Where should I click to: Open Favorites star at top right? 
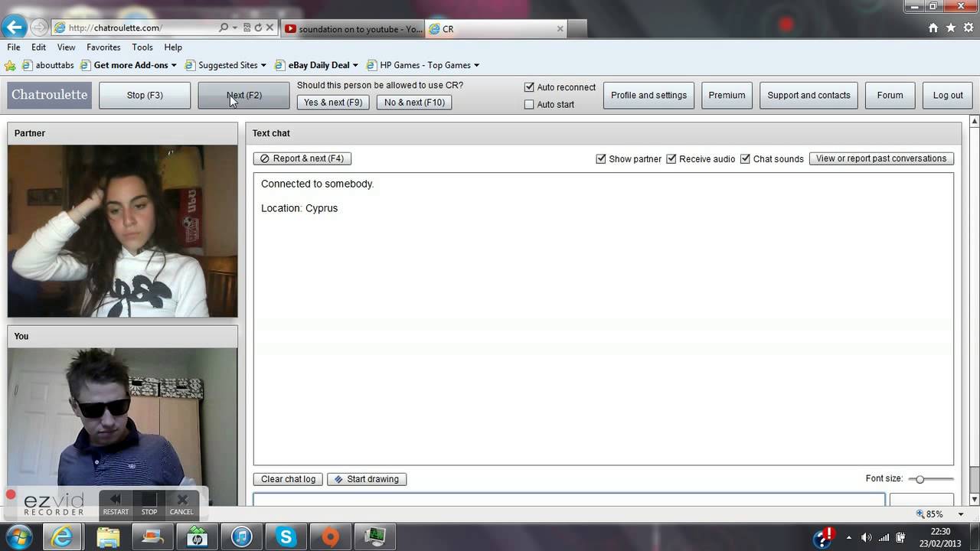tap(951, 28)
